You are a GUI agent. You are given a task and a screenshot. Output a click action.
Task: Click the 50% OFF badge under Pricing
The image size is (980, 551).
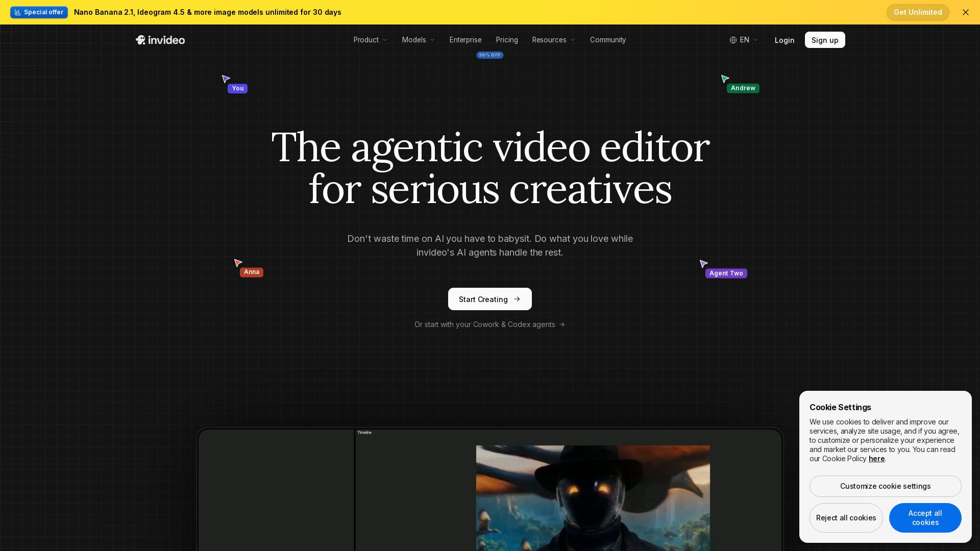coord(490,55)
